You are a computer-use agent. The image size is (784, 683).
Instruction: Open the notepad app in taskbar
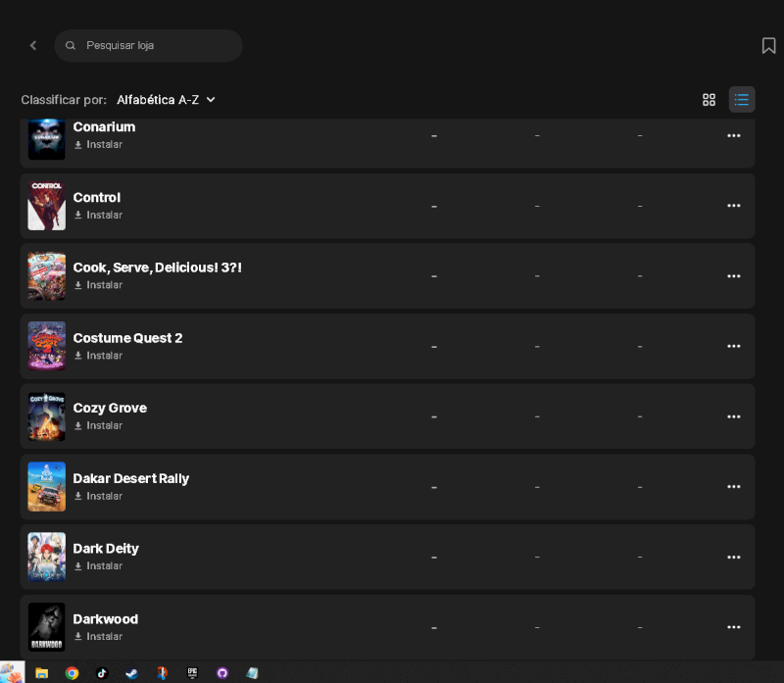pyautogui.click(x=253, y=673)
